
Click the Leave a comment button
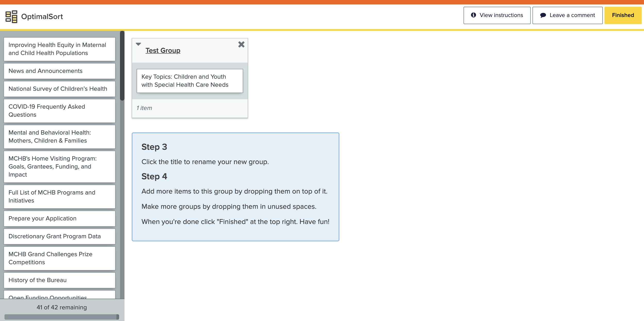tap(567, 15)
